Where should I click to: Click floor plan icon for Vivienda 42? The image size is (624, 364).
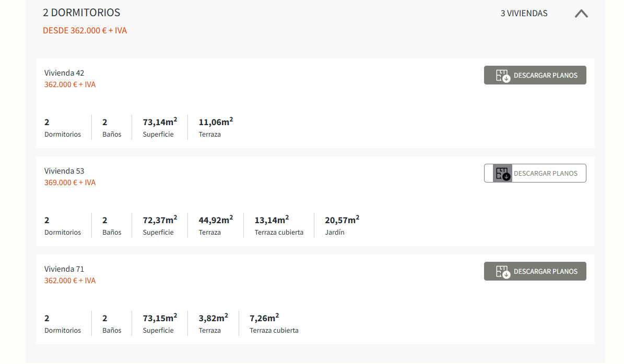(x=502, y=76)
